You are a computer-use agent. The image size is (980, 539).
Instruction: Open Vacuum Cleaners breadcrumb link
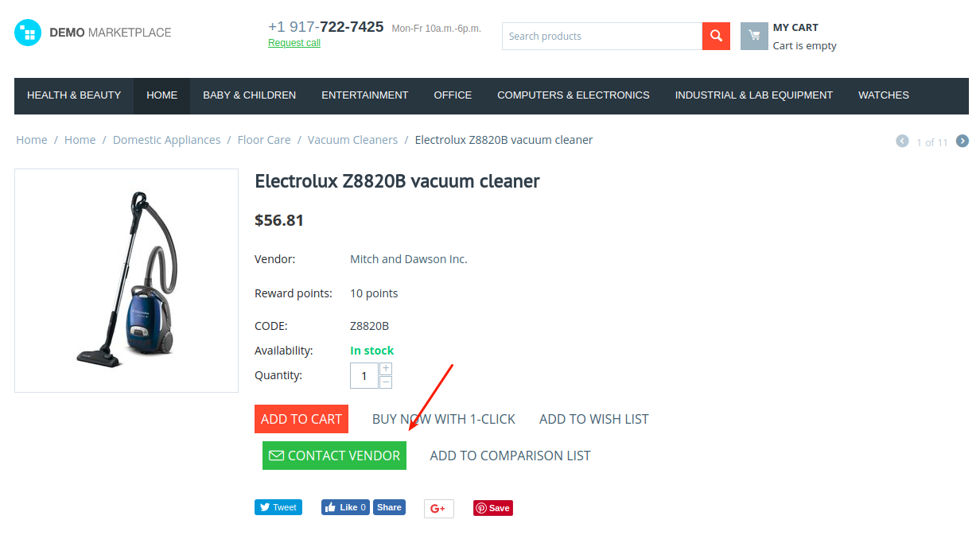pos(352,140)
